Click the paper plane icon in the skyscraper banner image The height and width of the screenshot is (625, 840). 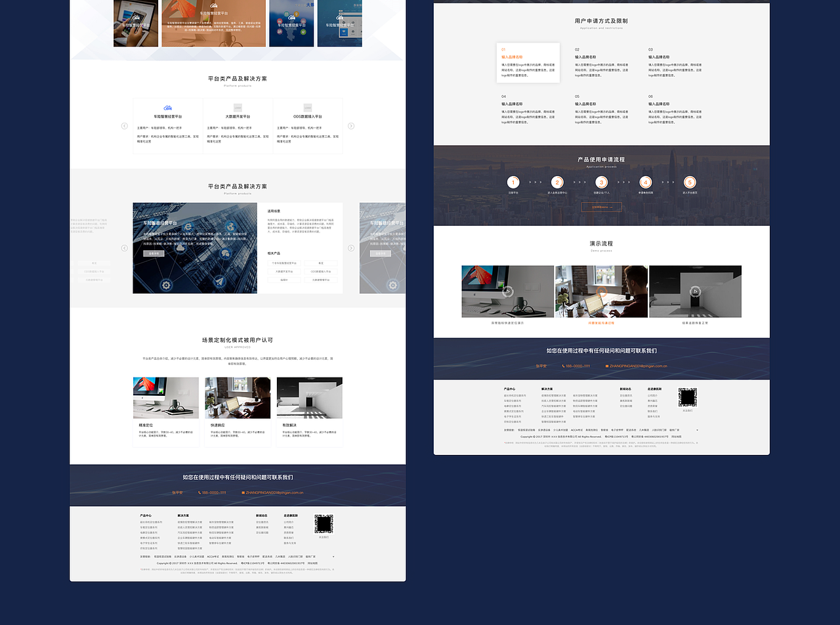click(220, 282)
